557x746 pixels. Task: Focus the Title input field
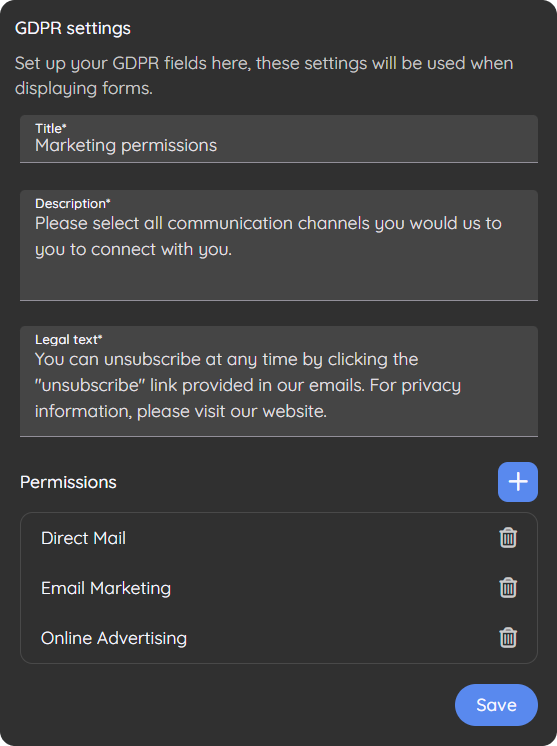[x=279, y=139]
